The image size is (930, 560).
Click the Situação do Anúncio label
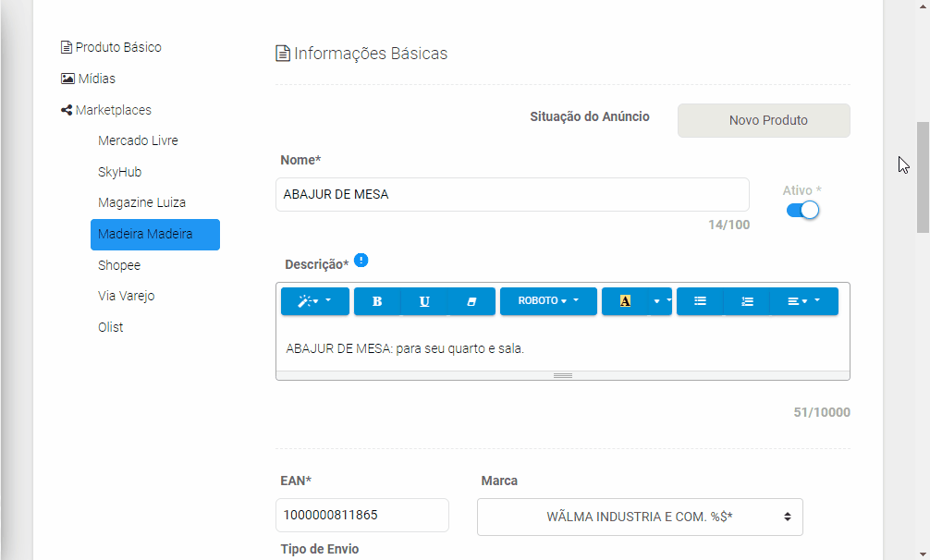590,116
